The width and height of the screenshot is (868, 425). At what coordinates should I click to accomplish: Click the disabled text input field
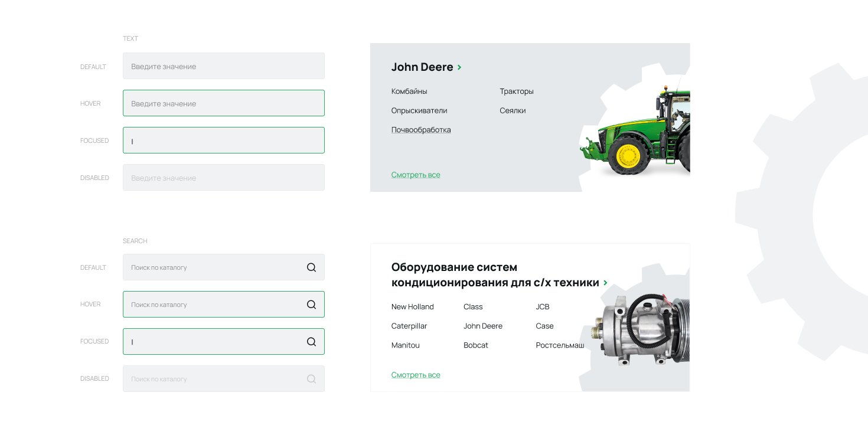[224, 178]
